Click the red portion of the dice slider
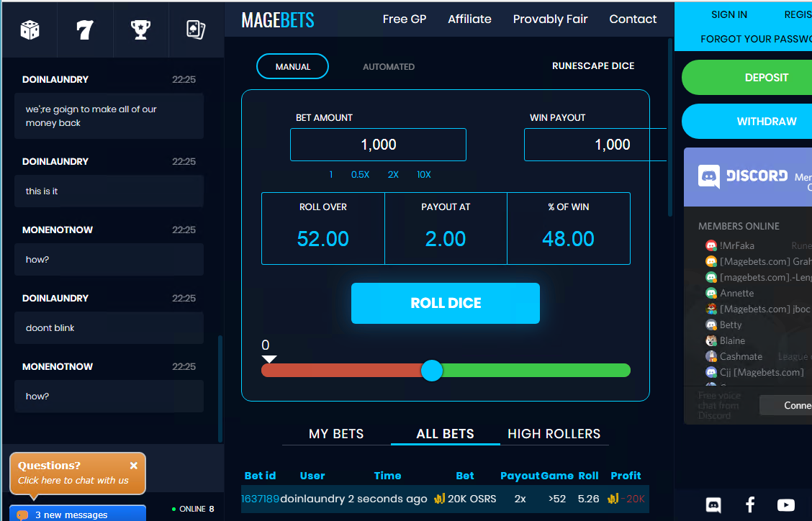 (341, 371)
